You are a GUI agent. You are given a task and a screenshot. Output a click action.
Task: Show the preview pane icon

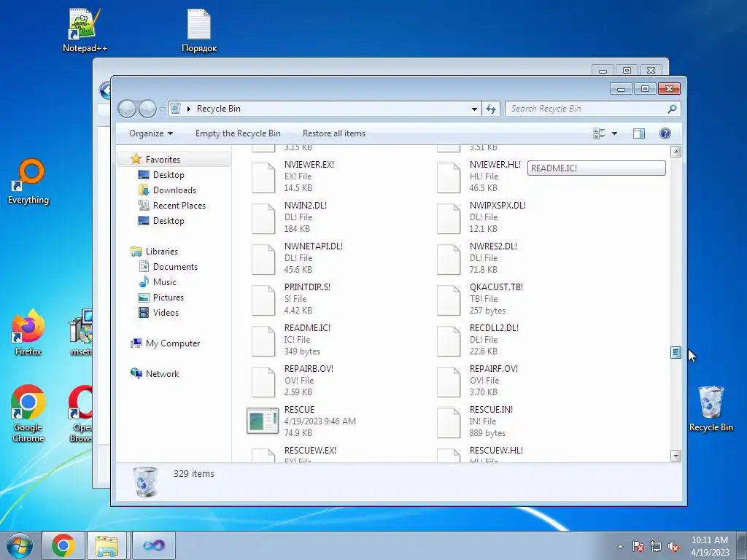[639, 134]
